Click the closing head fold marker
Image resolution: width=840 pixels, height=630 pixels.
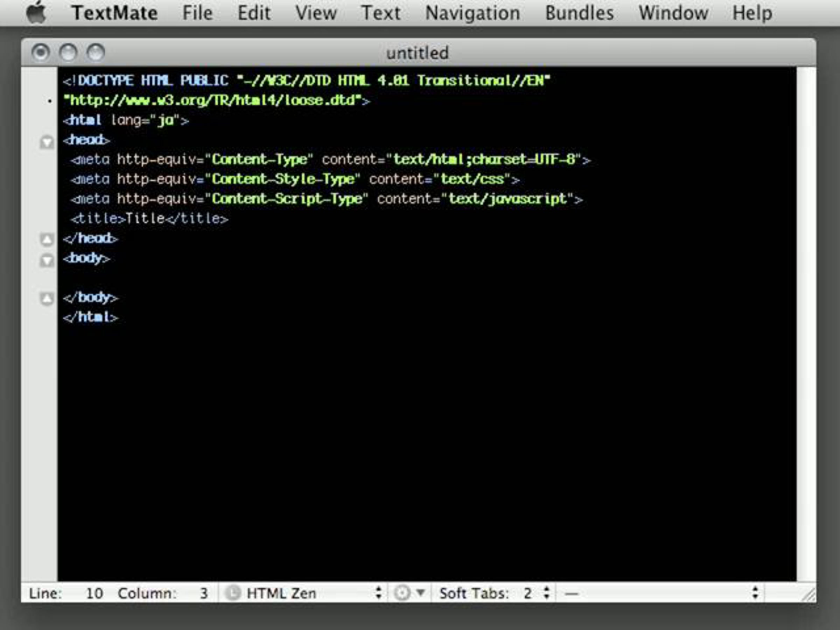coord(47,239)
